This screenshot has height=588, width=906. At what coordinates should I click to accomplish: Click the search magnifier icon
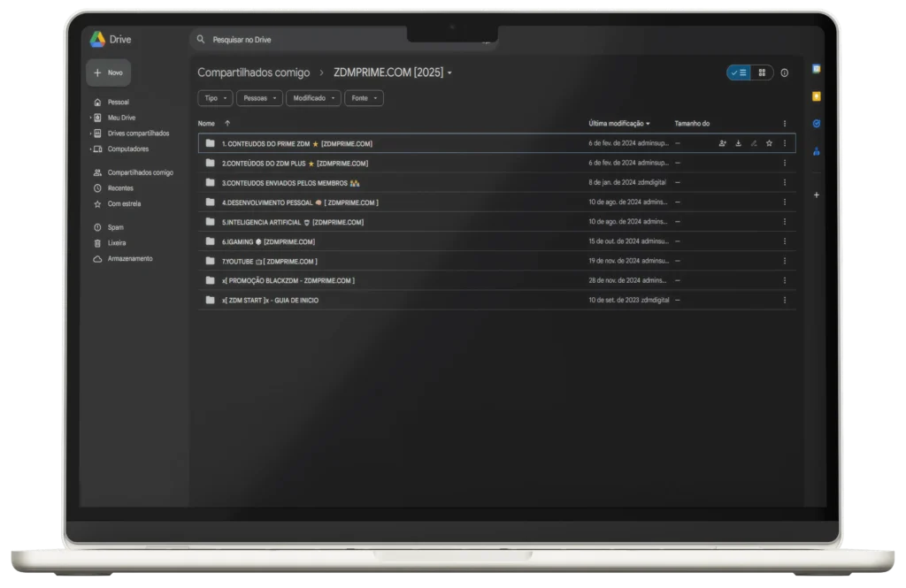click(x=201, y=39)
